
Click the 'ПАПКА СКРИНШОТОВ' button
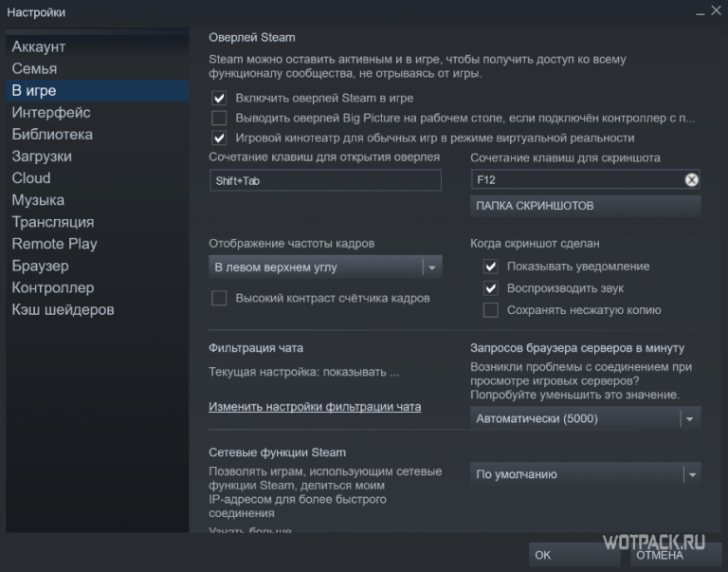coord(585,206)
